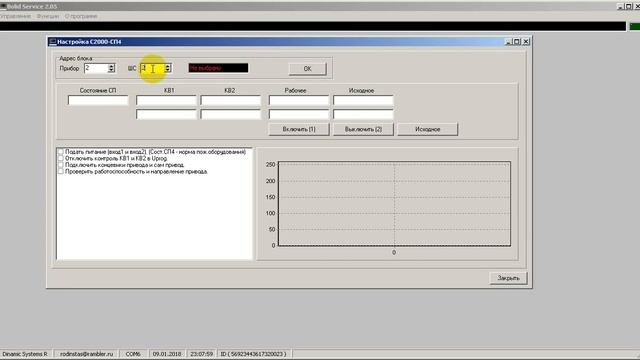Minimize the Настройка С2000-СП4 dialog
The height and width of the screenshot is (360, 640).
pyautogui.click(x=508, y=42)
